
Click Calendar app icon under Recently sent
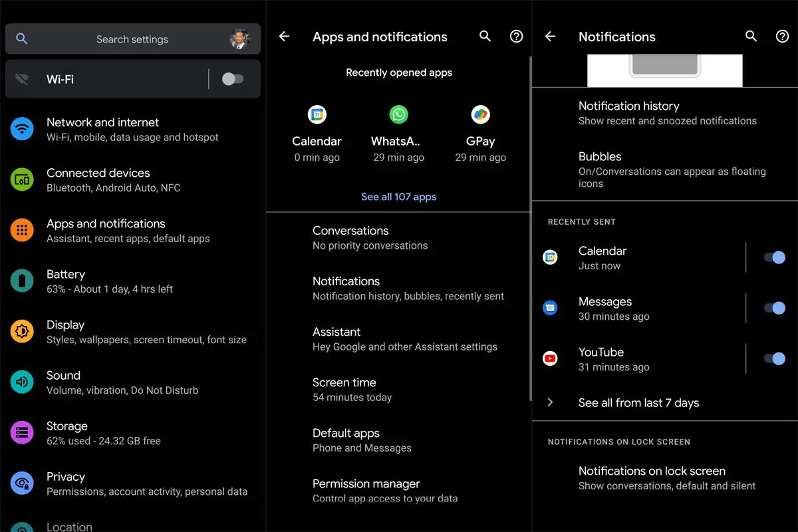tap(550, 257)
